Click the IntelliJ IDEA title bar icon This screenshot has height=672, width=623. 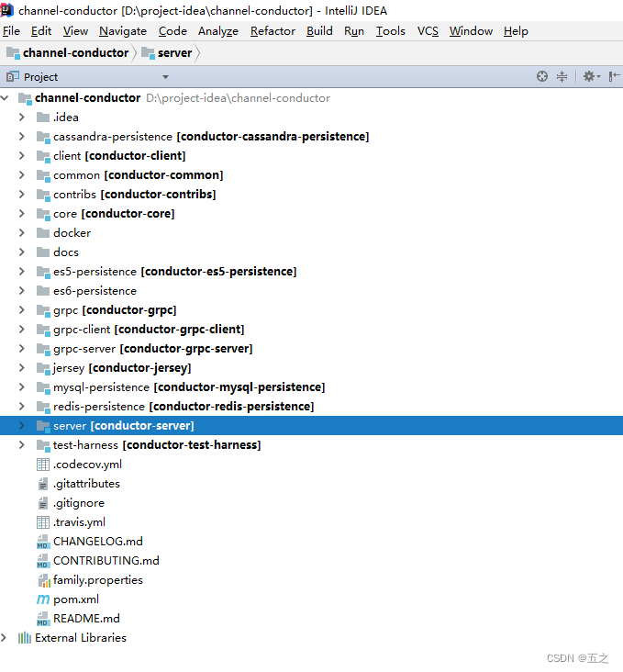tap(6, 9)
